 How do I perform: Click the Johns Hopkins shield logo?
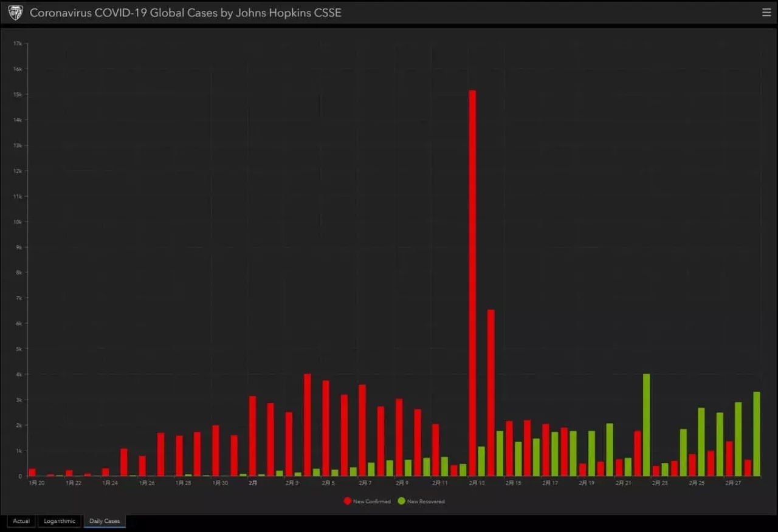click(x=15, y=13)
